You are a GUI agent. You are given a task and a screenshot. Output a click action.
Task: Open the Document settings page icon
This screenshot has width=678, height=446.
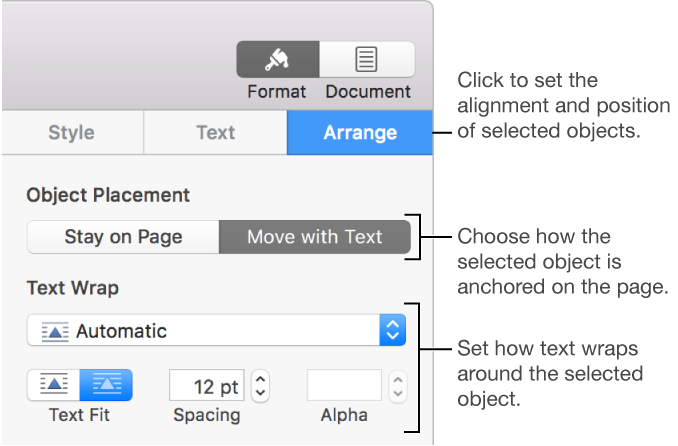(x=367, y=60)
